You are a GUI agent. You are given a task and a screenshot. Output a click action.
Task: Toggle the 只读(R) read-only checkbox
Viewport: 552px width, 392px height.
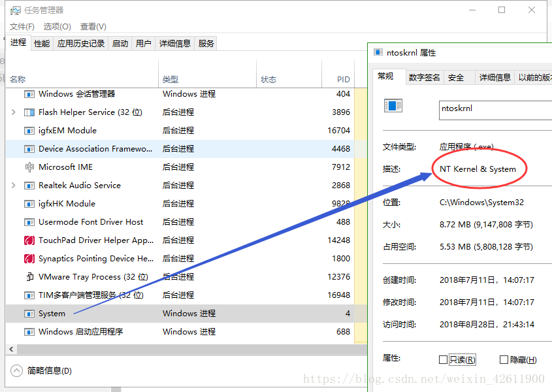coord(443,359)
